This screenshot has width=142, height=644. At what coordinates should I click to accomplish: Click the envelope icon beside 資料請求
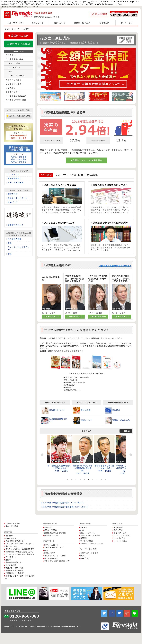[x=108, y=410]
